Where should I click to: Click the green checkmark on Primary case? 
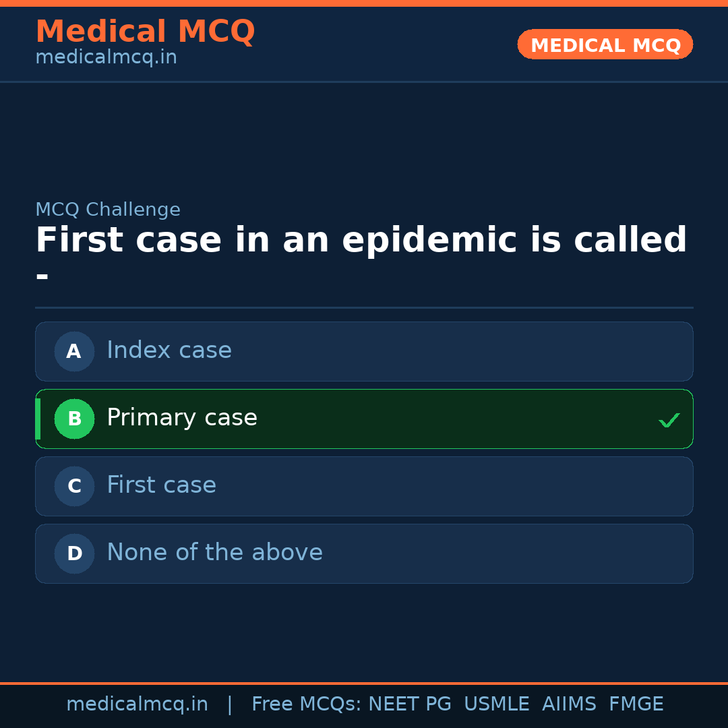click(x=669, y=420)
